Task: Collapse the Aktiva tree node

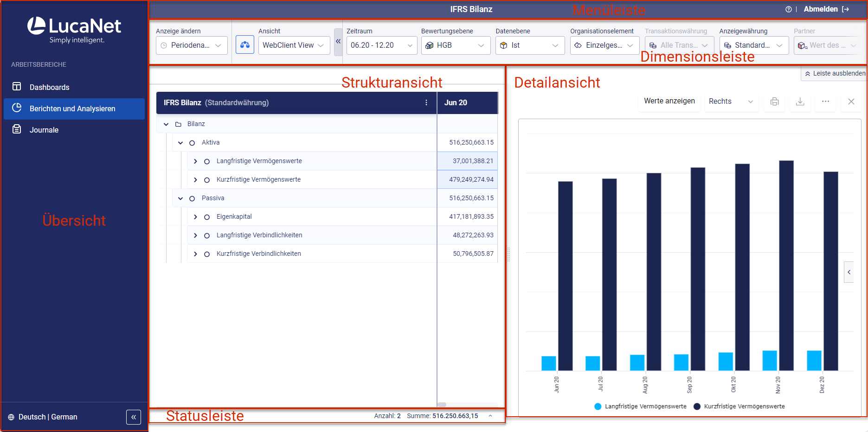Action: coord(180,142)
